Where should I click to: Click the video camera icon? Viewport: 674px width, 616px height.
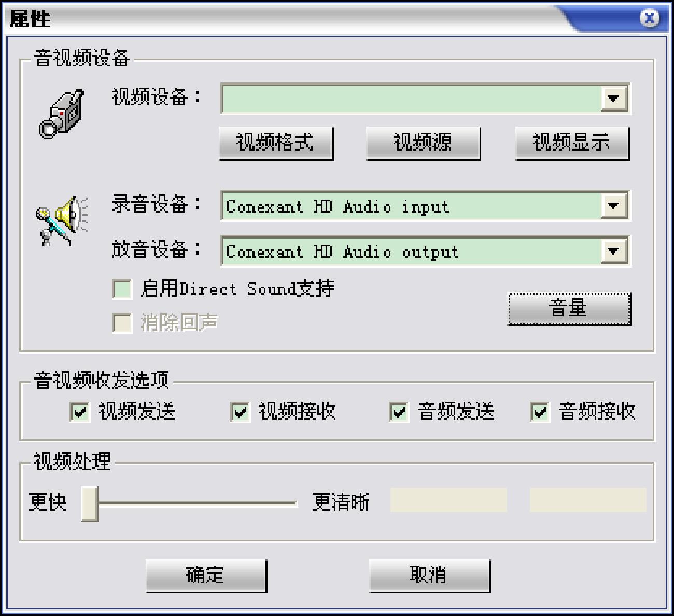point(61,114)
